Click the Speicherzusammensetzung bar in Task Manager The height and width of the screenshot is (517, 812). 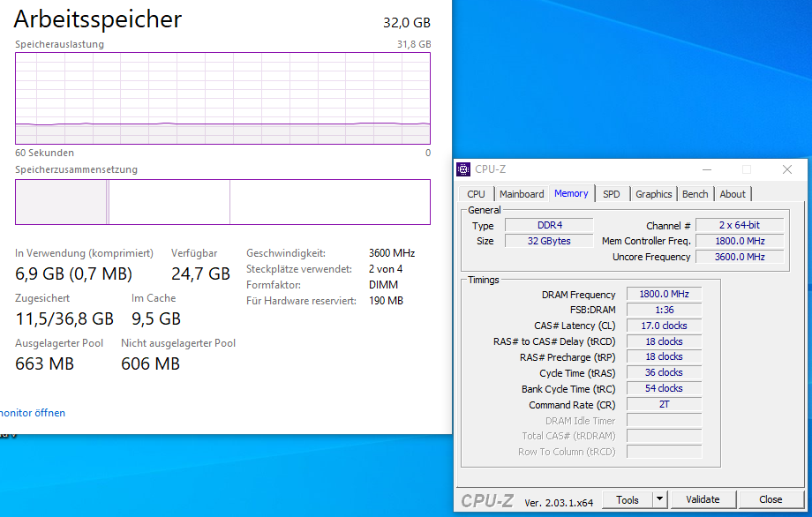[x=222, y=202]
